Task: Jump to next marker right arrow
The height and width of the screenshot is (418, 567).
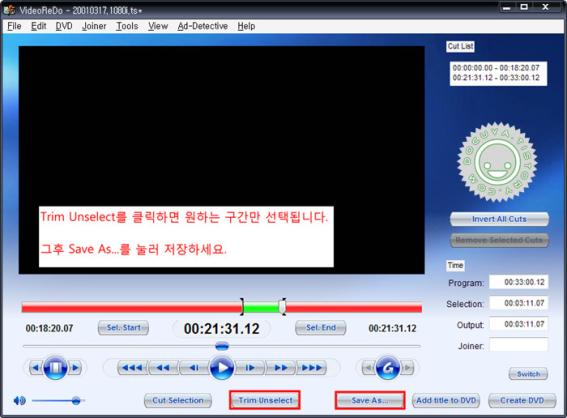Action: pos(75,368)
